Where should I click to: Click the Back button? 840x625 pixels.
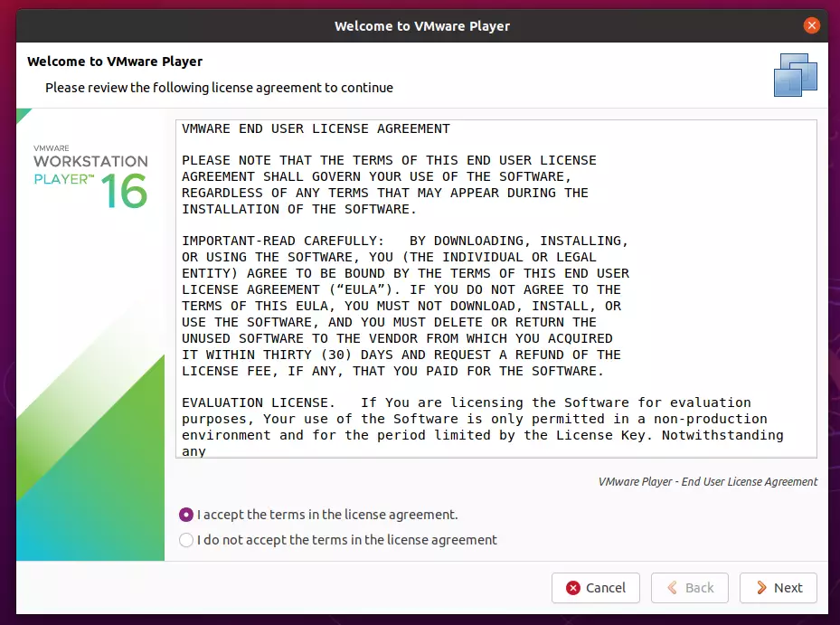(x=690, y=588)
